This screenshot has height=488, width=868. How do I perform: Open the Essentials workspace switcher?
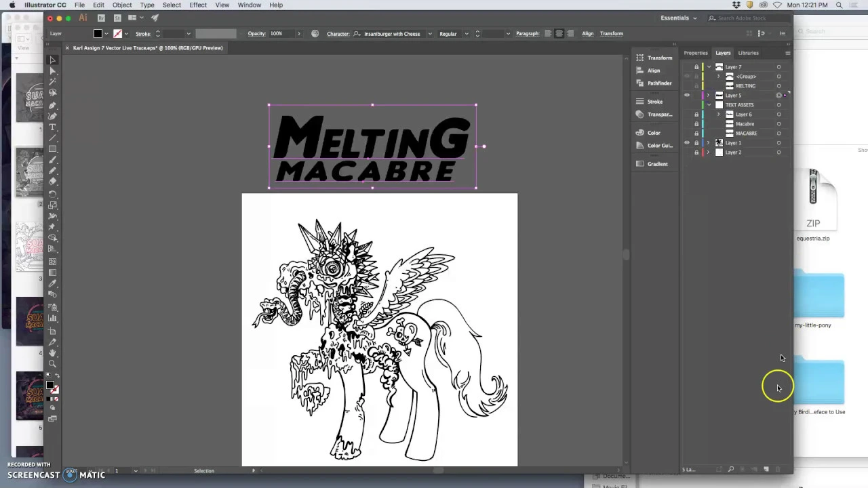pyautogui.click(x=679, y=18)
